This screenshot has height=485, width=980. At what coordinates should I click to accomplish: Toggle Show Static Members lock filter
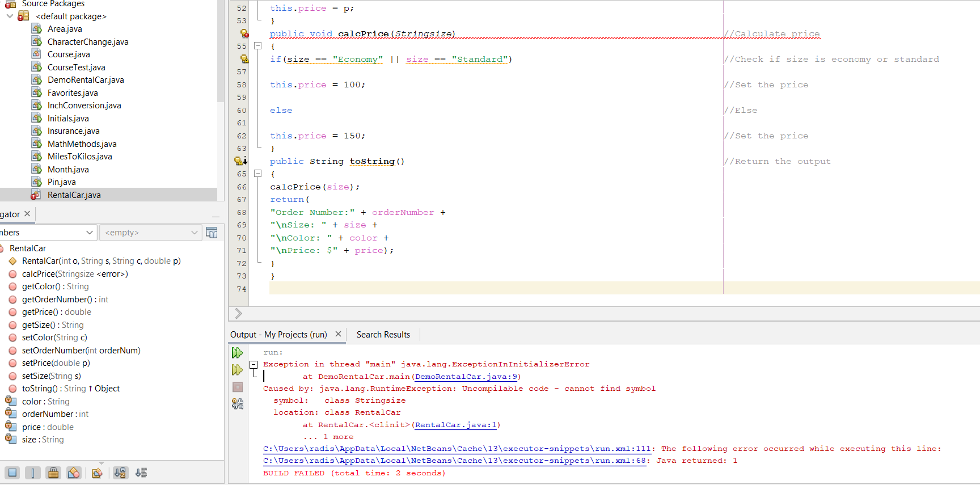click(x=53, y=473)
